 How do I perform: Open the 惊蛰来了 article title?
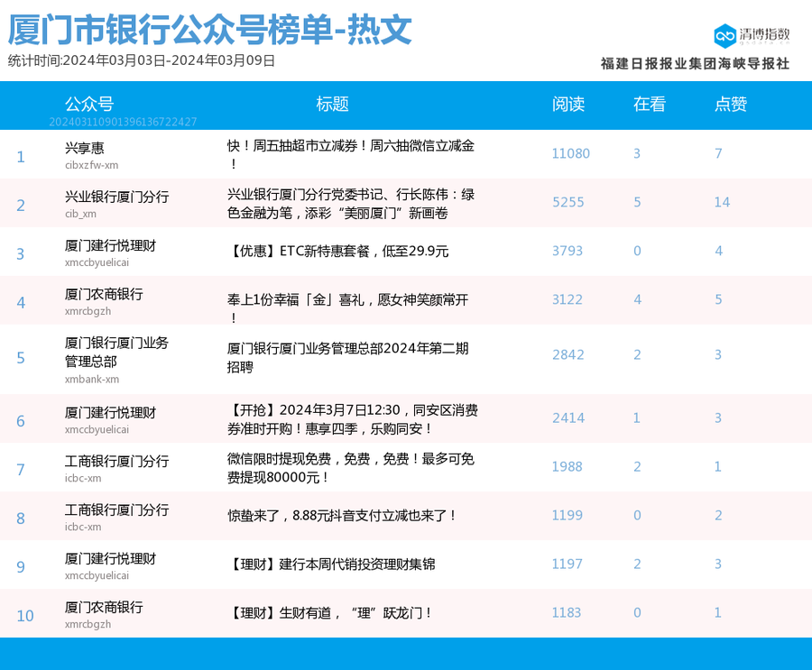pos(342,516)
